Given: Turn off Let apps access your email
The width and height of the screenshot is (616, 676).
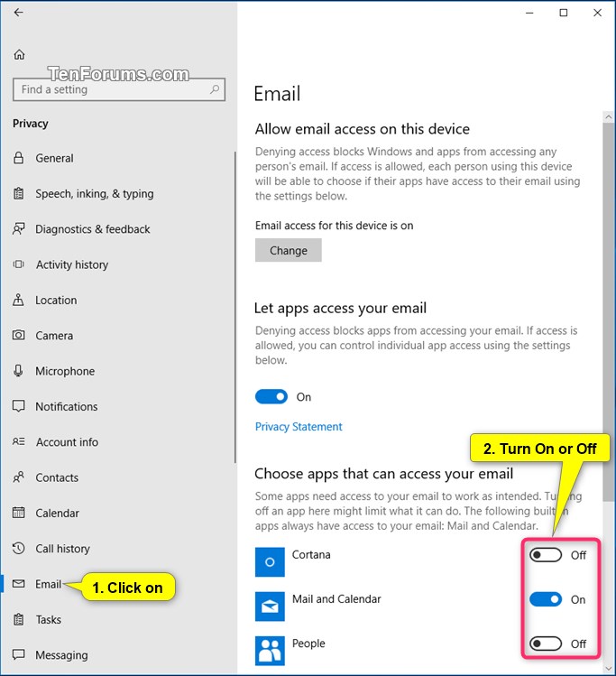Looking at the screenshot, I should pyautogui.click(x=271, y=396).
